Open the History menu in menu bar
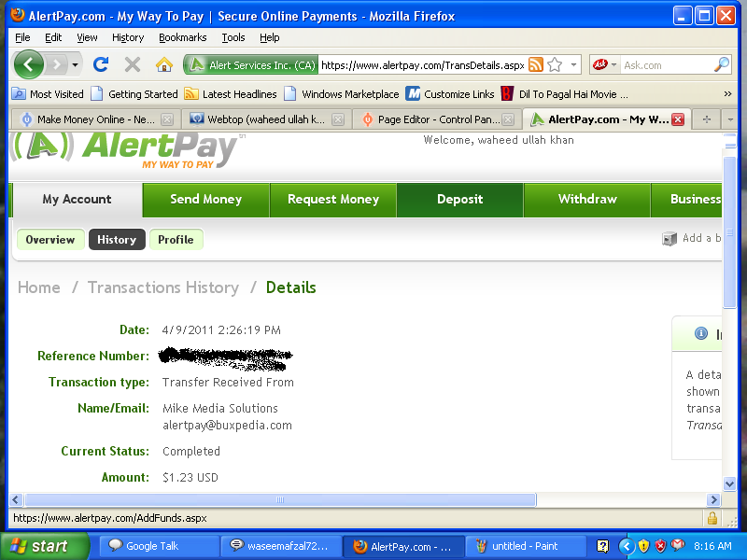This screenshot has height=560, width=747. click(128, 37)
